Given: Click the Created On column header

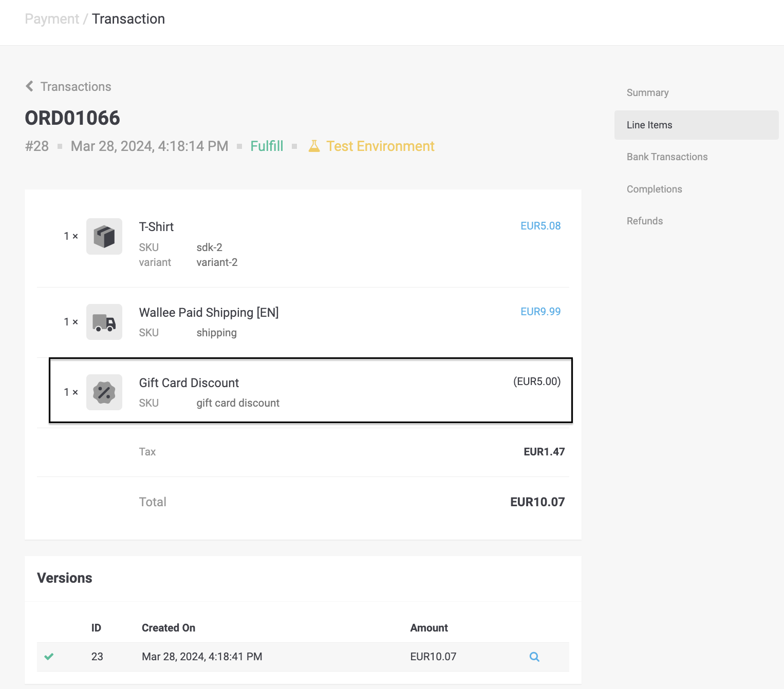Looking at the screenshot, I should click(x=169, y=628).
